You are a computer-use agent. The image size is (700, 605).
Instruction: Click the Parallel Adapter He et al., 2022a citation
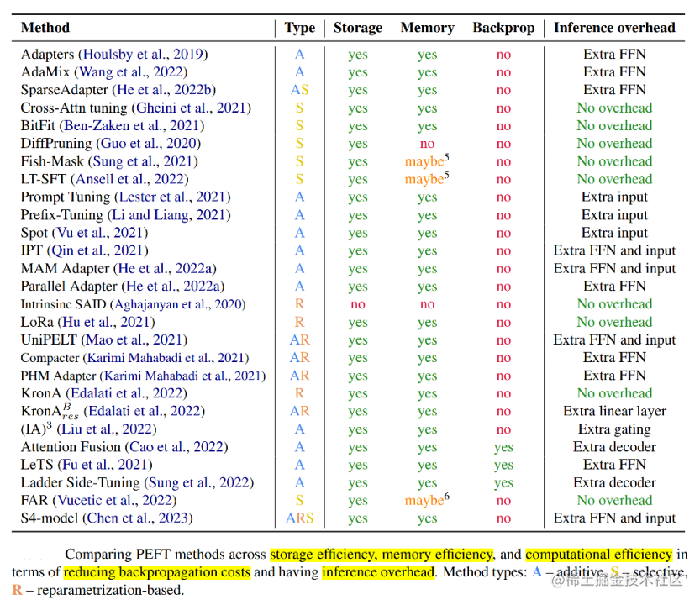pos(173,287)
